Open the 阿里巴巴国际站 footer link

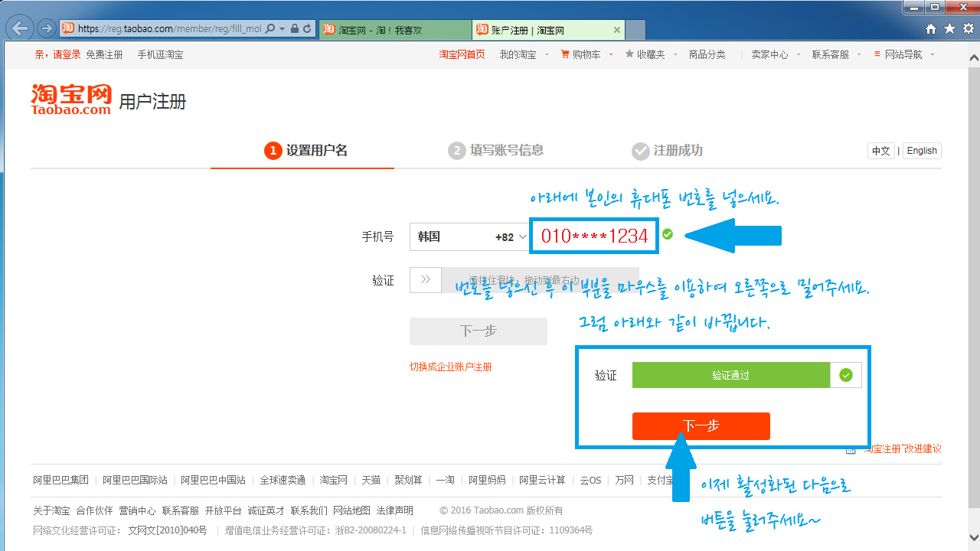click(x=135, y=480)
